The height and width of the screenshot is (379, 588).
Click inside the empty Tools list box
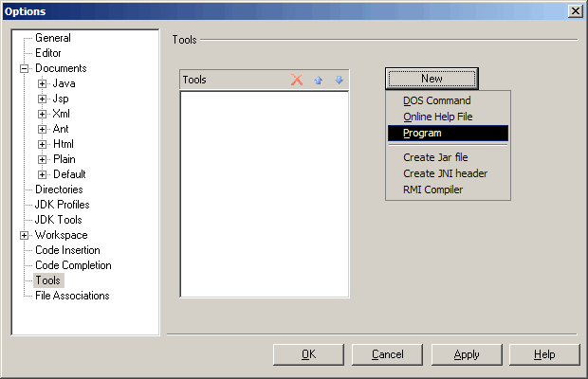coord(265,194)
